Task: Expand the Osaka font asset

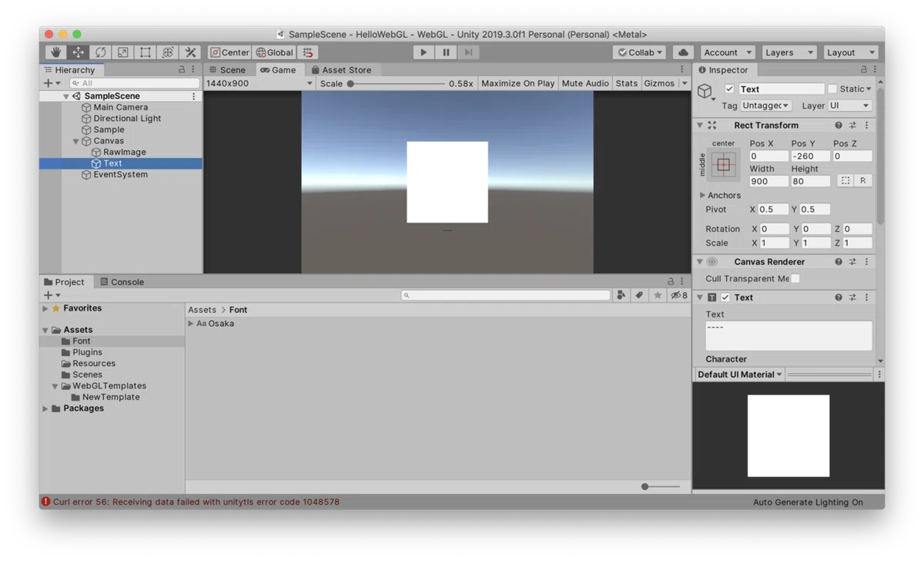Action: (x=191, y=324)
